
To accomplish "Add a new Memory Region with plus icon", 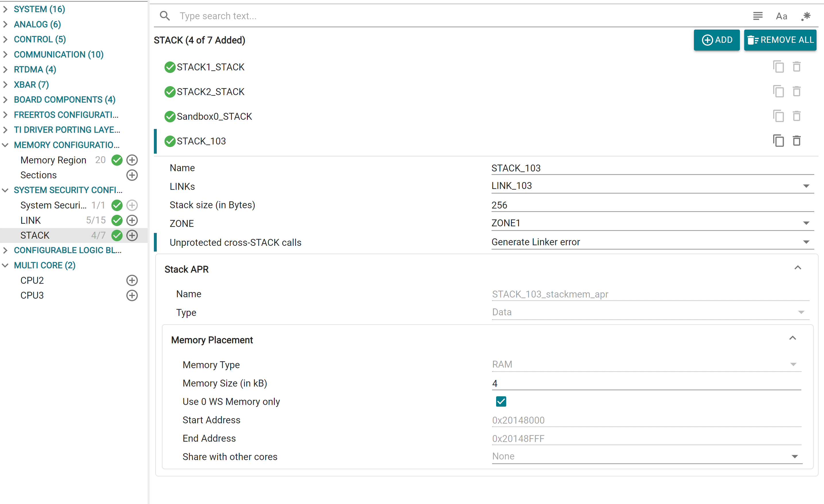I will point(132,160).
